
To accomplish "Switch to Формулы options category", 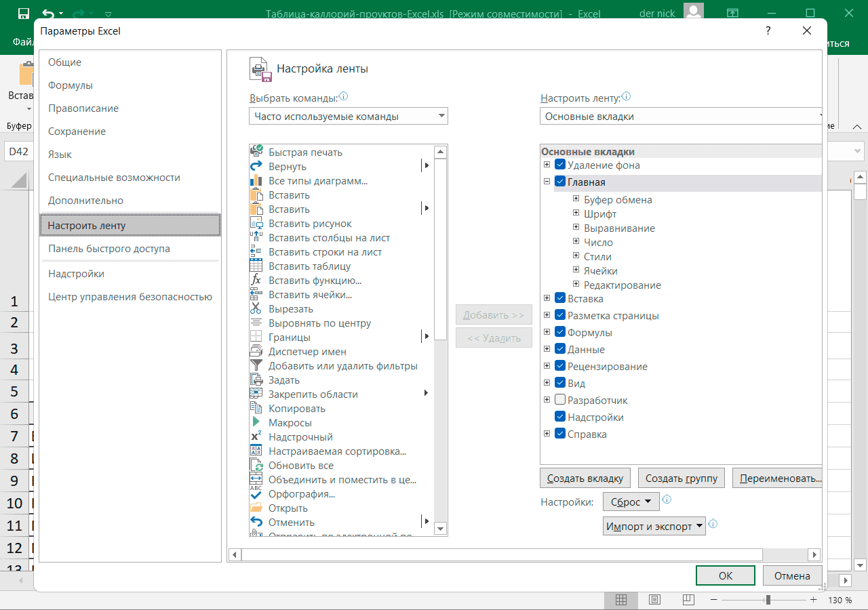I will [x=130, y=85].
